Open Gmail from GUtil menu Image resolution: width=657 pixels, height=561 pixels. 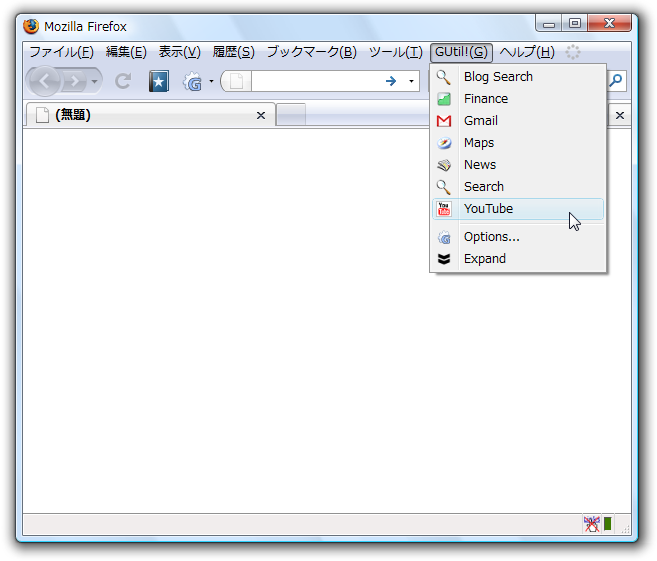pos(518,121)
